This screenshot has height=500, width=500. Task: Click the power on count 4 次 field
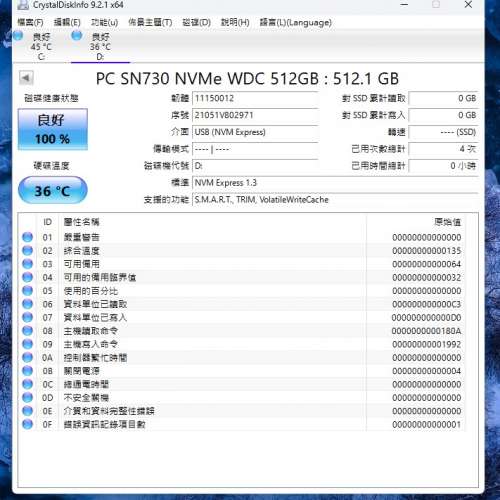pos(443,149)
